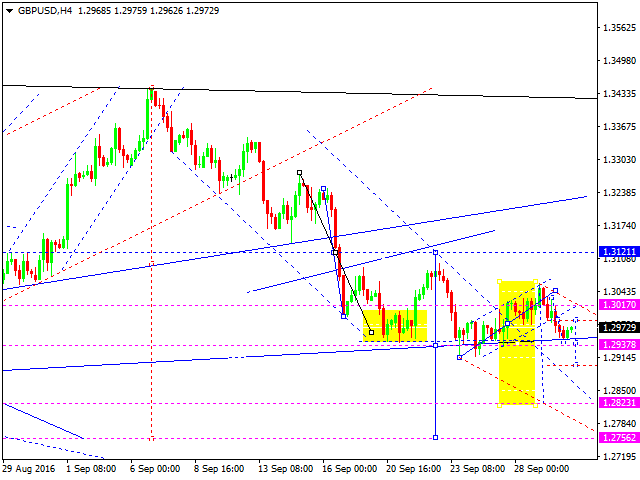The width and height of the screenshot is (640, 480).
Task: Select the black trendline's lower anchor near yellow box
Action: pos(371,333)
